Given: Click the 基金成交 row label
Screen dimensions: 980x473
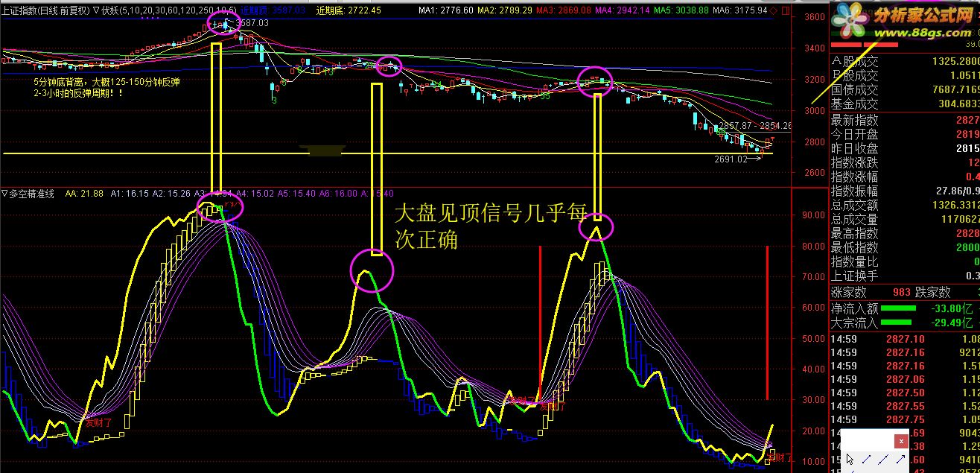Looking at the screenshot, I should tap(854, 104).
